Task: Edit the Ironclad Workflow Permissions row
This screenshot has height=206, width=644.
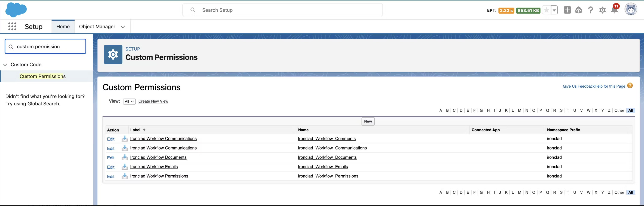Action: [x=111, y=176]
